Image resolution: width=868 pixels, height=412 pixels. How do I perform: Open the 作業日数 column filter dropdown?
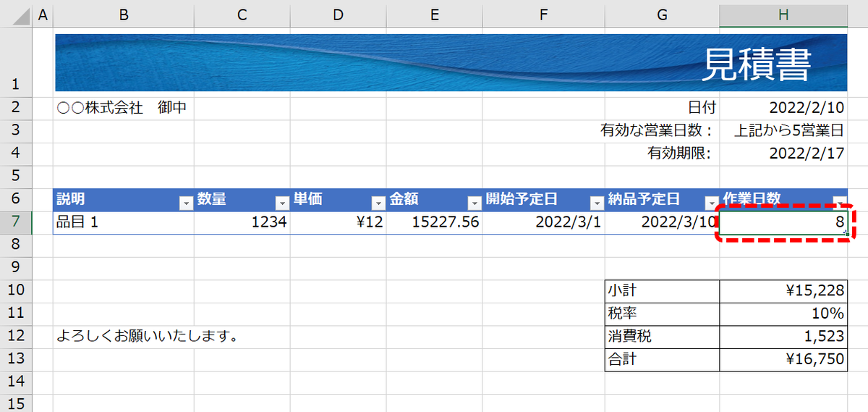[x=840, y=203]
